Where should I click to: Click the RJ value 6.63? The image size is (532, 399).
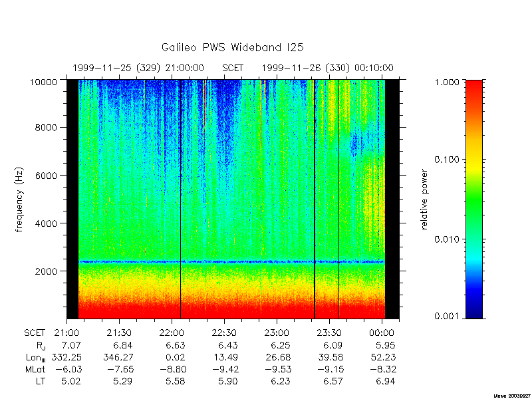point(176,345)
